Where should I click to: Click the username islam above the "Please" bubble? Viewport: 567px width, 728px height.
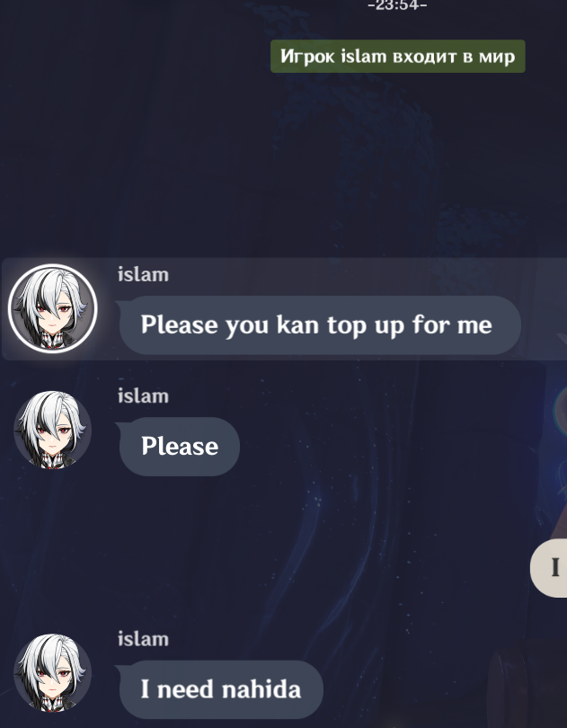click(143, 396)
